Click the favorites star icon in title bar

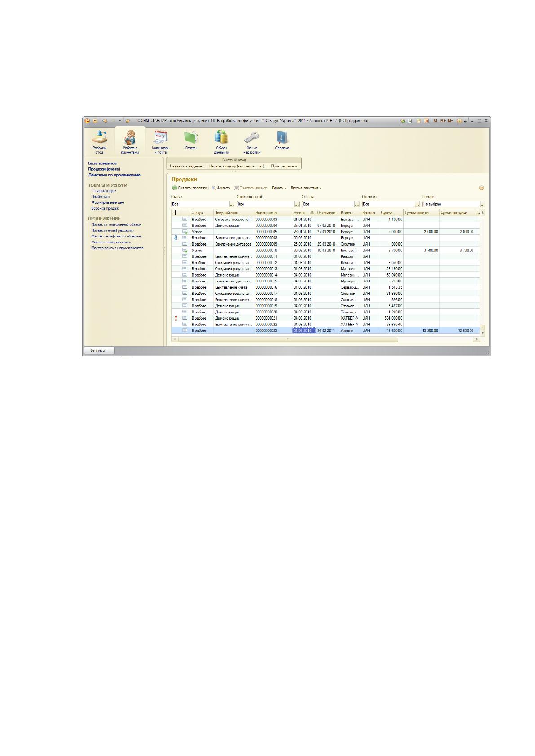point(128,121)
